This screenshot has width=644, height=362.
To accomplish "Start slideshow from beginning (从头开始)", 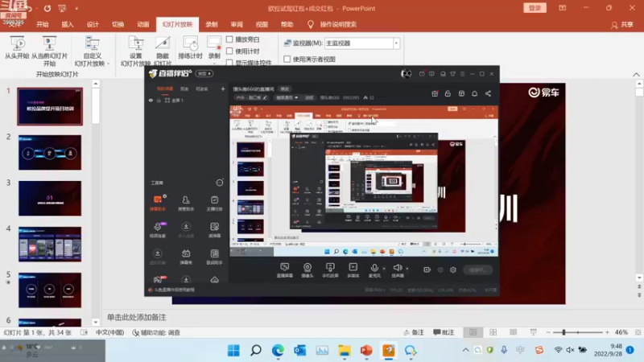I will point(17,47).
